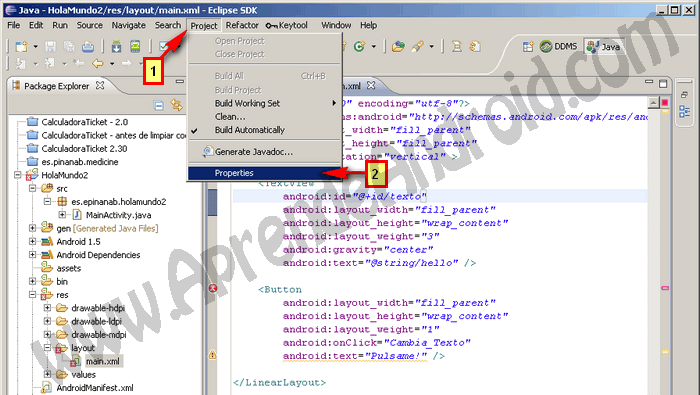Select main.xml in the layout folder
The width and height of the screenshot is (700, 395).
[x=102, y=361]
